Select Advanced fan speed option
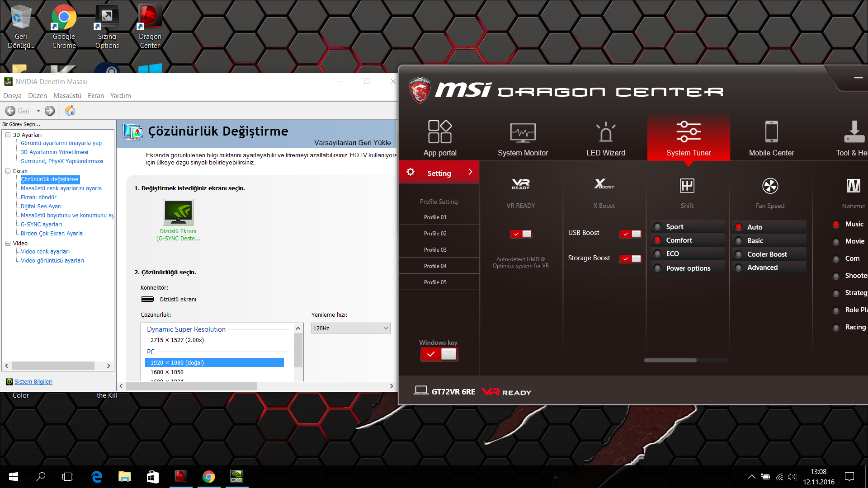Screen dimensions: 868x488 point(769,267)
